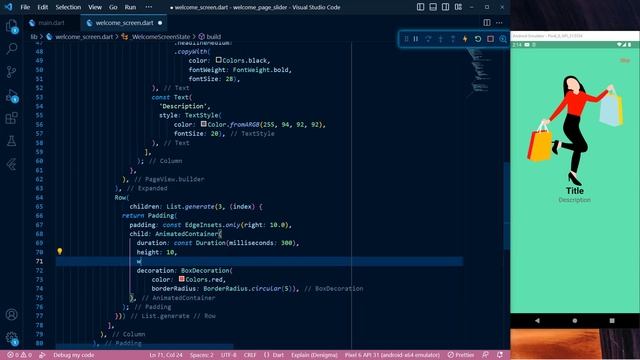Click the Colors.black color swatch
Image resolution: width=640 pixels, height=360 pixels.
[218, 60]
